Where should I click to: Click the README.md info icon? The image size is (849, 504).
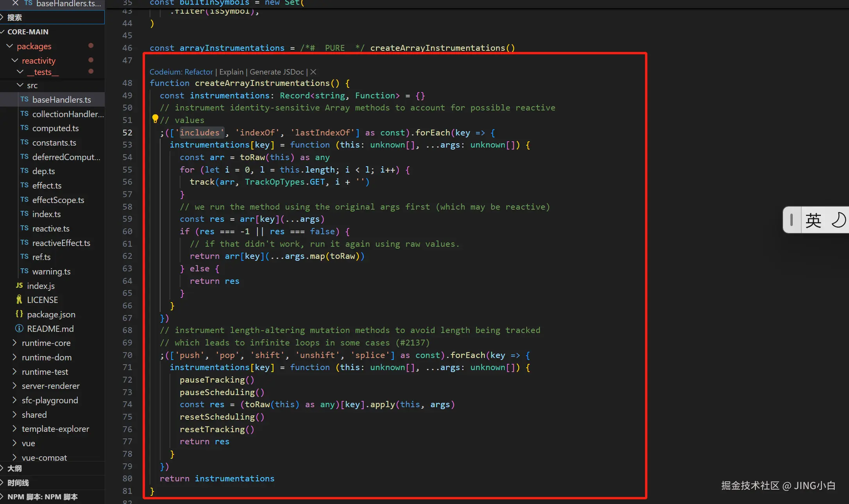point(19,329)
